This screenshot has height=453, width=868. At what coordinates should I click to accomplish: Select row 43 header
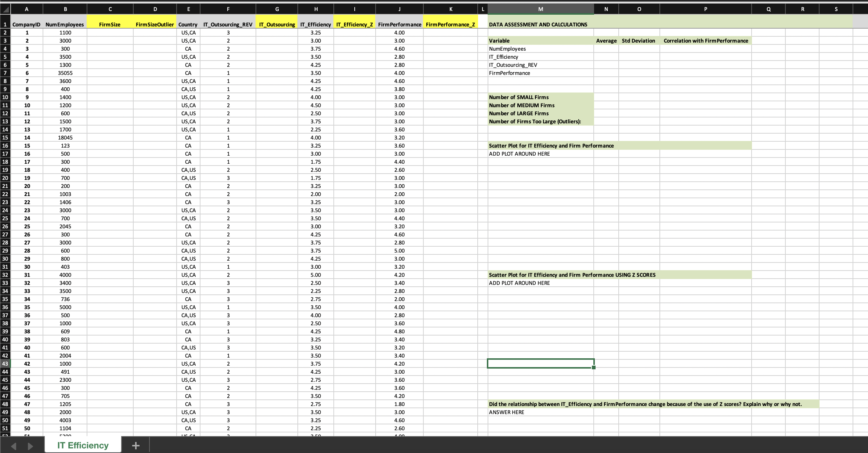click(5, 363)
